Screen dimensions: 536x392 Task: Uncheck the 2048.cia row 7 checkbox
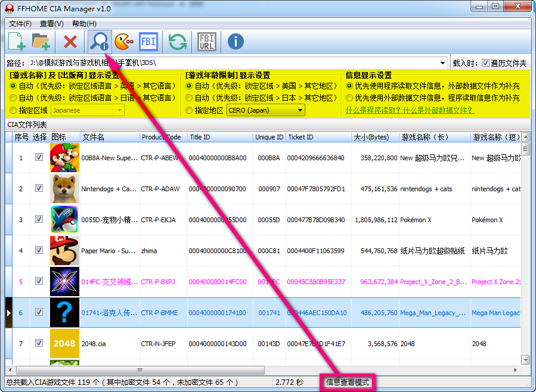(x=39, y=343)
